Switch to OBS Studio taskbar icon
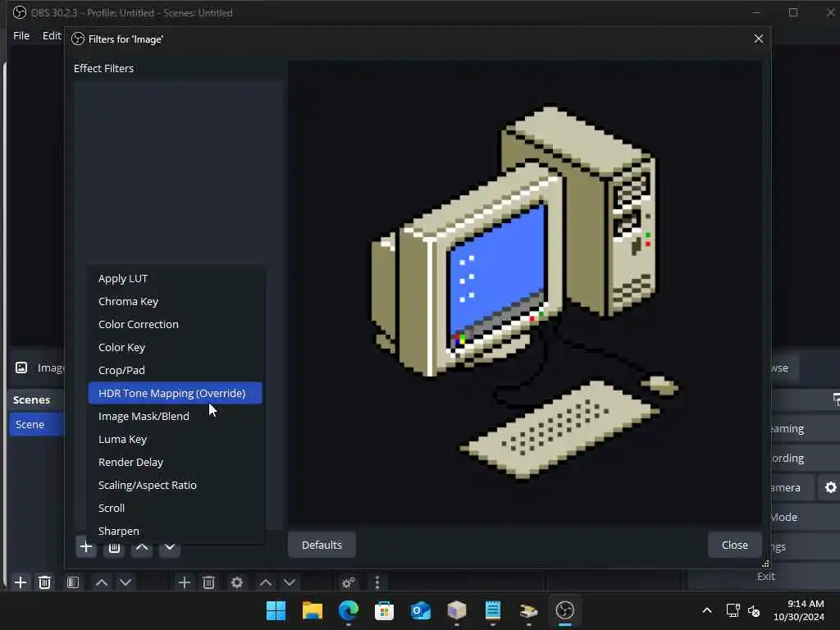This screenshot has width=840, height=630. [564, 610]
